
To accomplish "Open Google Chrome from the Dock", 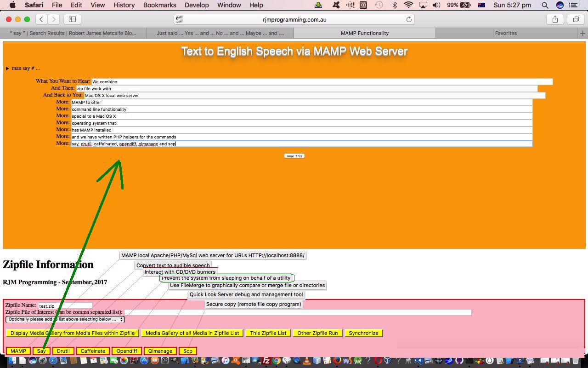I will tap(277, 361).
